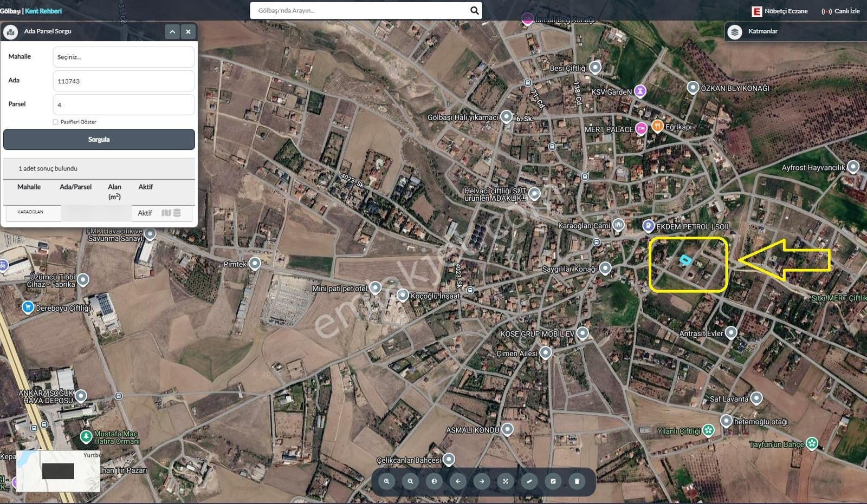Click the MERT PALACE hotel marker

click(641, 128)
